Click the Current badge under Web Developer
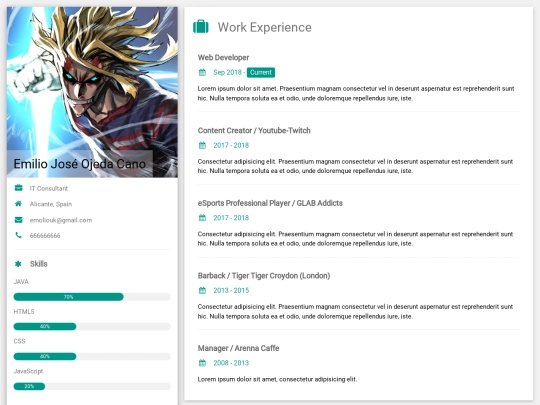The image size is (540, 405). (261, 72)
